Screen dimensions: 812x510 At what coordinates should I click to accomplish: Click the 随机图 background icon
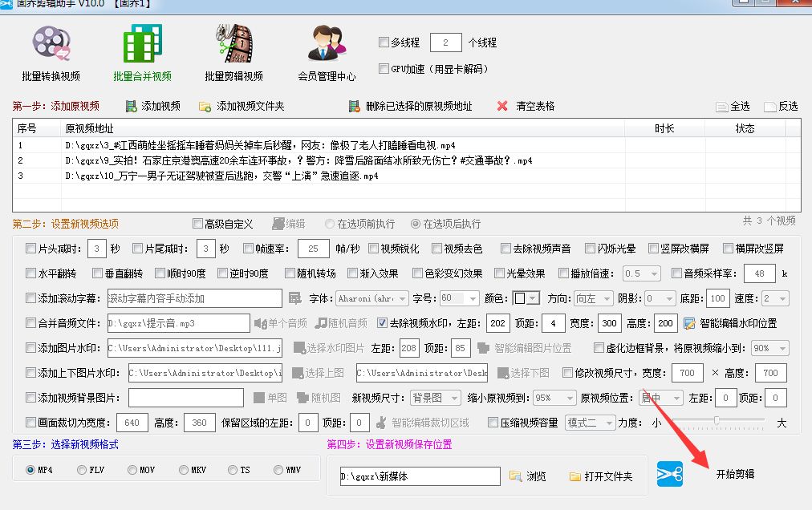(303, 398)
